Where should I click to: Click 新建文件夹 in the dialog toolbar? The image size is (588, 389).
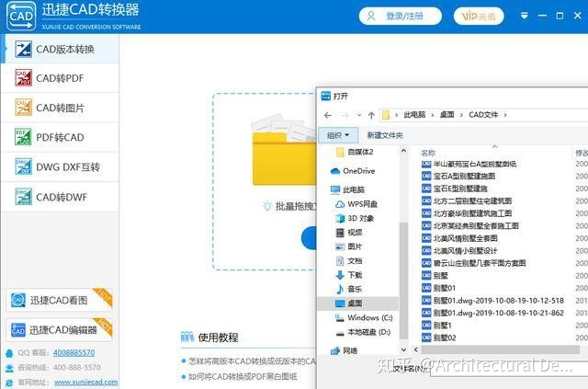[385, 135]
